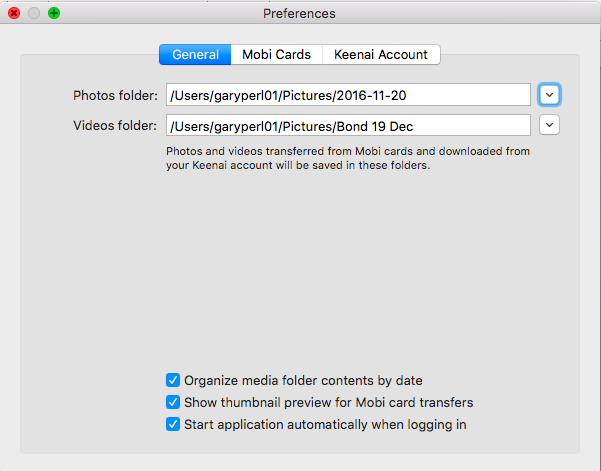Click into the Photos folder path field

348,95
